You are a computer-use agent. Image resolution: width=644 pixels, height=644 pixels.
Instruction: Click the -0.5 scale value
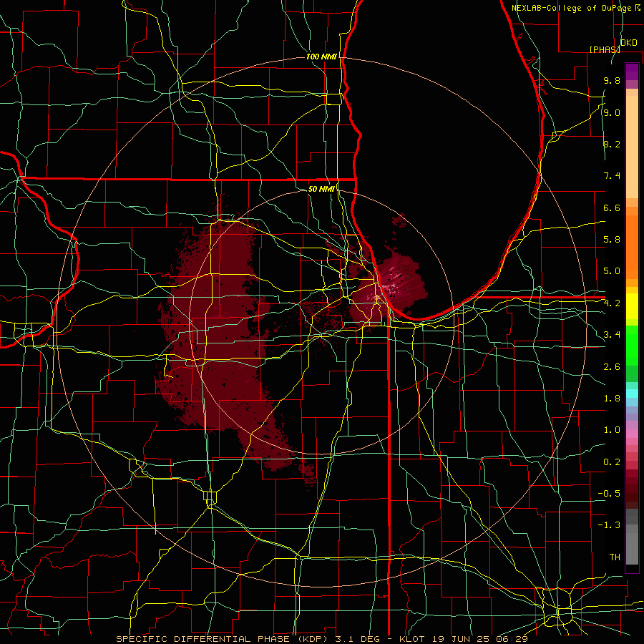tap(609, 494)
